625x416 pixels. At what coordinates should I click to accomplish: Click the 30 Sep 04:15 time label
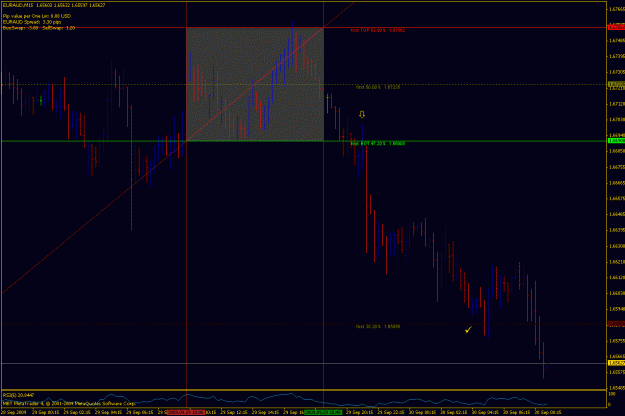click(485, 412)
